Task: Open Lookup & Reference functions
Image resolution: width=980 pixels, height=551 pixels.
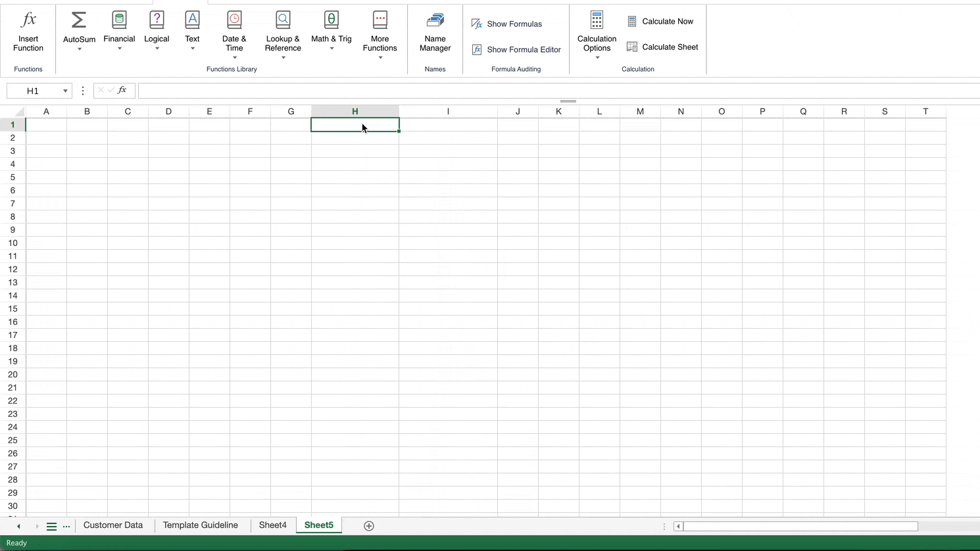Action: 283,34
